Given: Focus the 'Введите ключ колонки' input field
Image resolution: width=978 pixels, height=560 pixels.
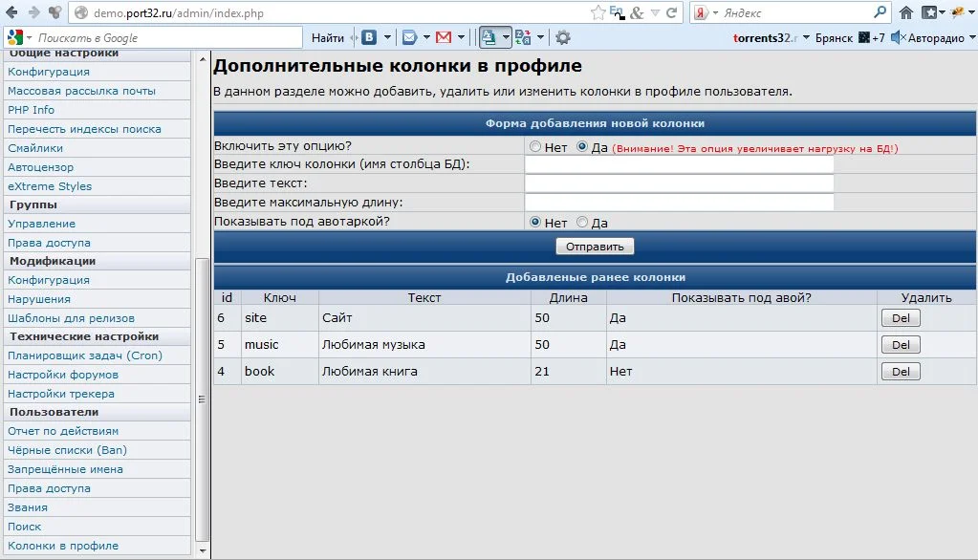Looking at the screenshot, I should coord(679,164).
